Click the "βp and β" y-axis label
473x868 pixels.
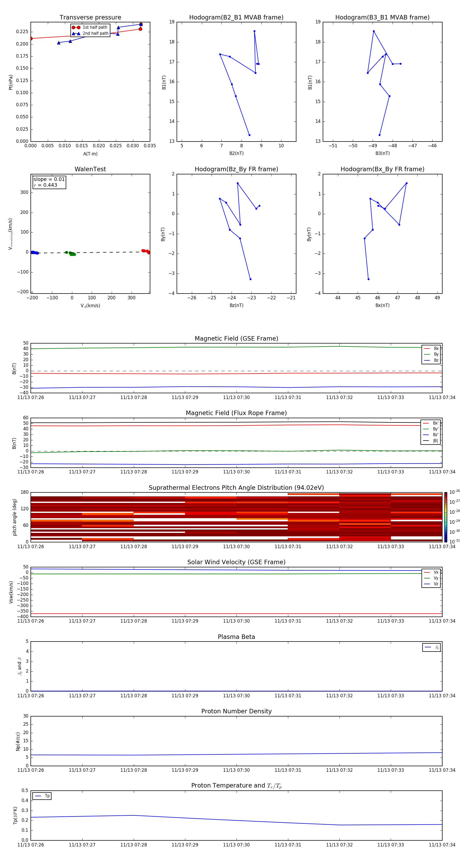[19, 666]
